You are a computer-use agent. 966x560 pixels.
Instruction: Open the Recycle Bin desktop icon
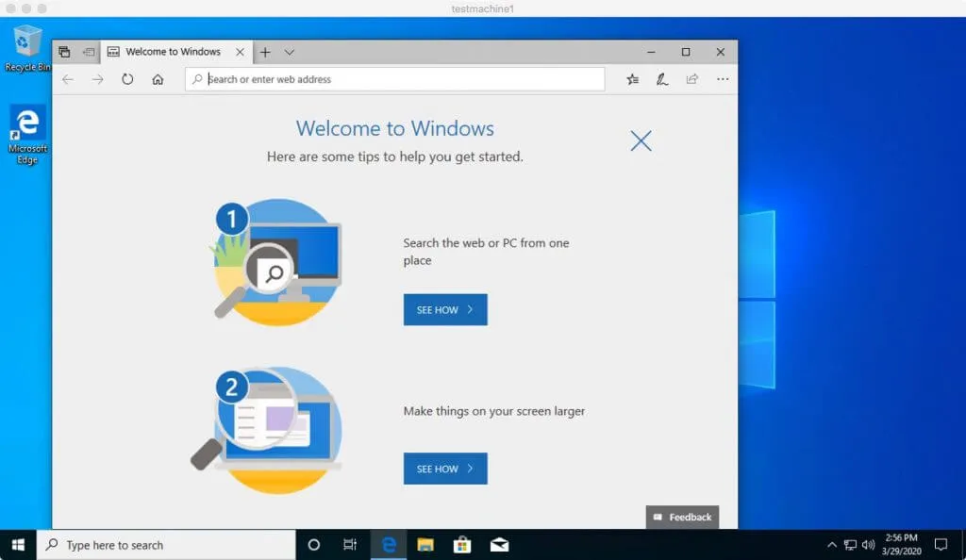pos(25,48)
